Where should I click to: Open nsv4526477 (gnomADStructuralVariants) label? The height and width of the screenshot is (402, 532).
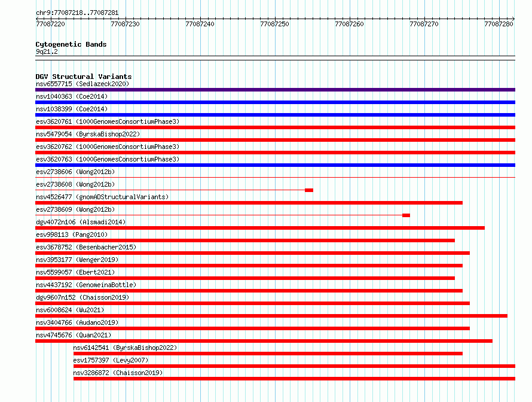click(x=102, y=197)
